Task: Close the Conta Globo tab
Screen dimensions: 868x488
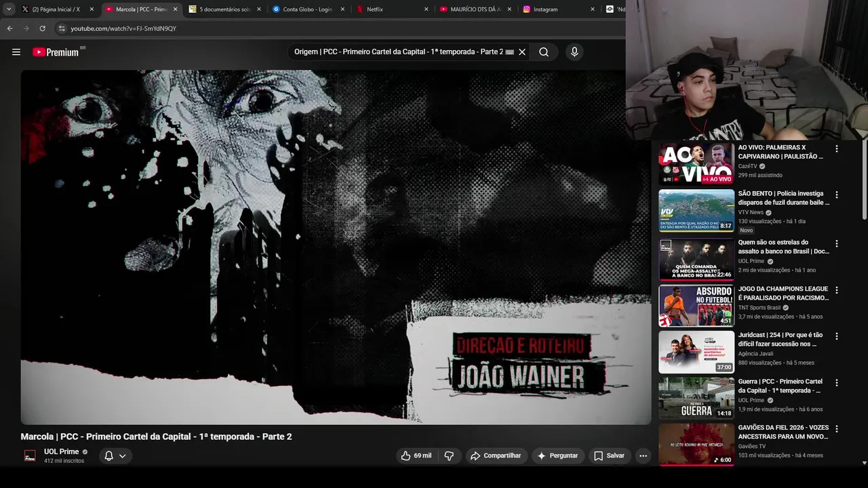Action: pos(342,9)
